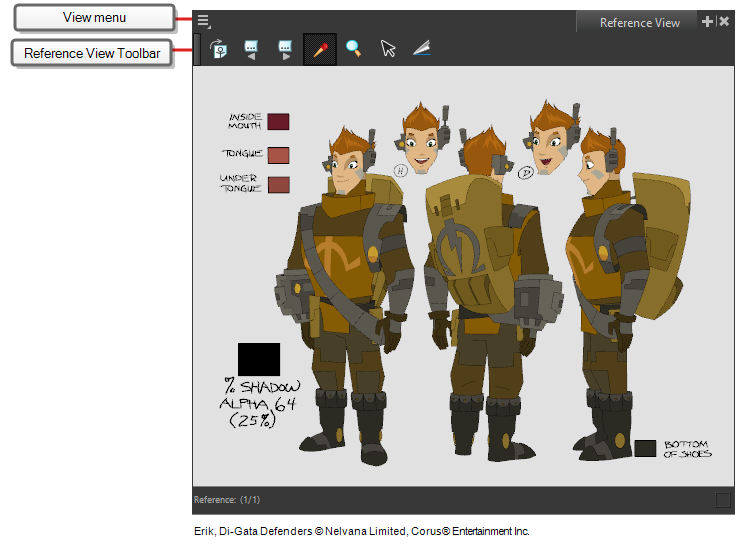Click the front-facing Erik character pose
The width and height of the screenshot is (745, 555).
tap(345, 295)
